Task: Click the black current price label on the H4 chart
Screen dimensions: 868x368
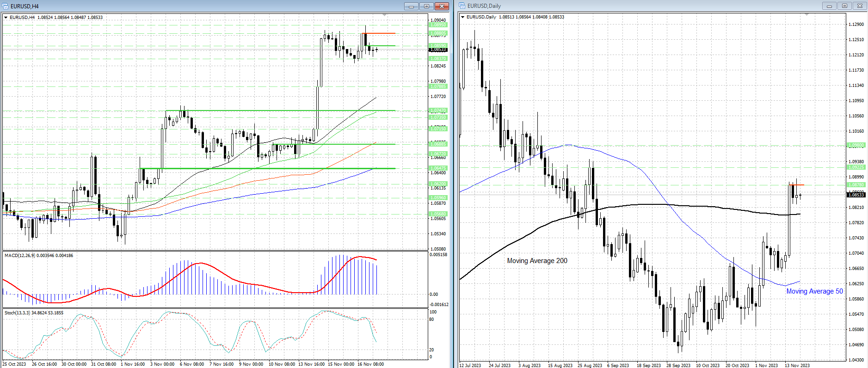Action: pos(438,49)
